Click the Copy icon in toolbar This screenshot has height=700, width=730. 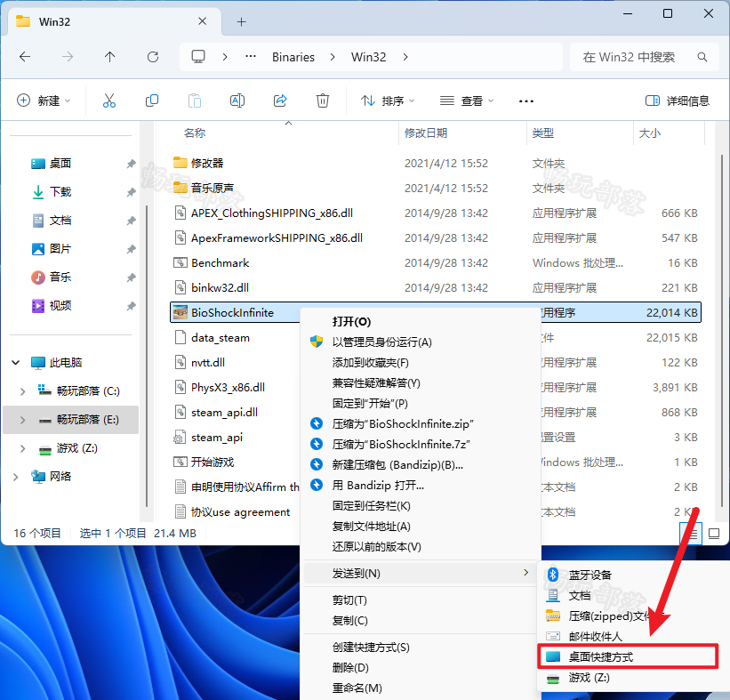(x=152, y=101)
